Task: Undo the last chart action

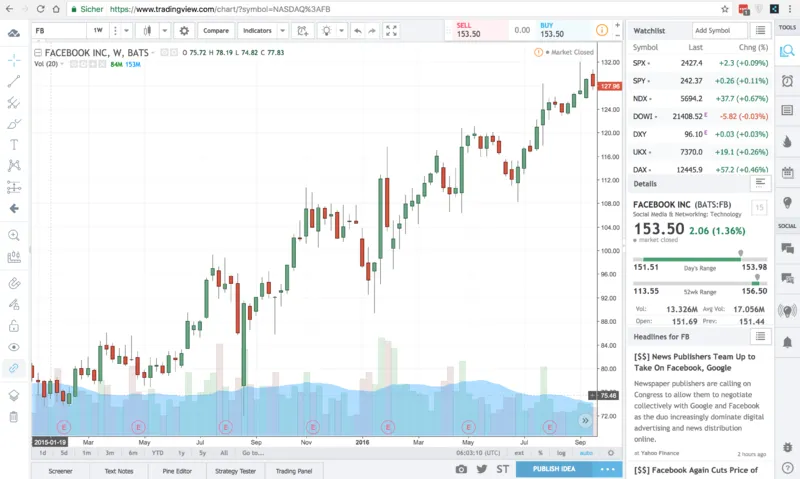Action: 358,31
